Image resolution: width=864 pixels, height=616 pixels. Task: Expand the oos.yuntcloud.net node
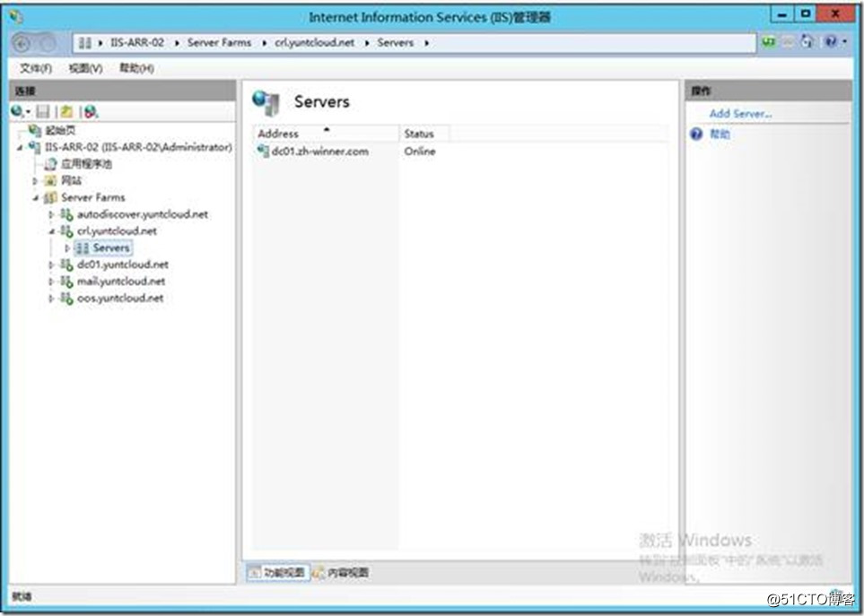pos(51,299)
